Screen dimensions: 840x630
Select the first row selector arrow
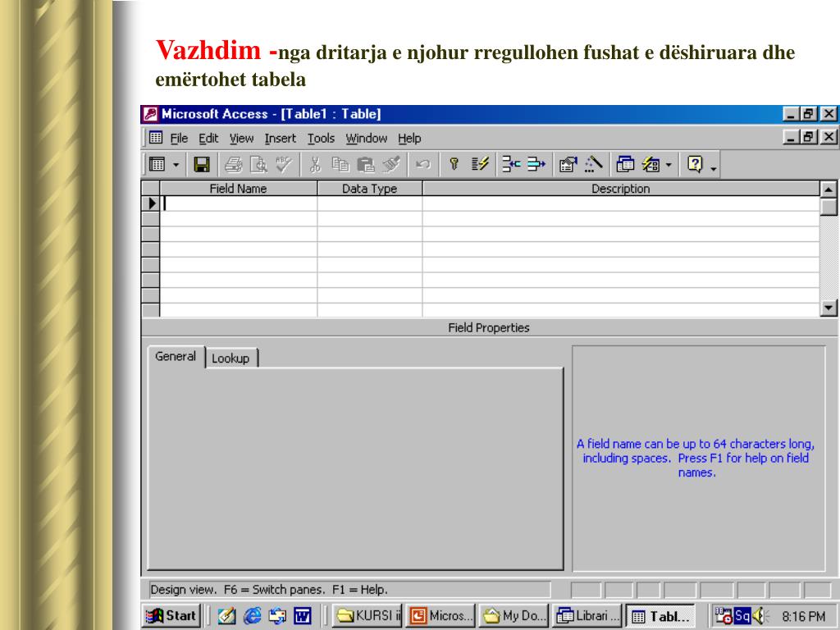151,203
